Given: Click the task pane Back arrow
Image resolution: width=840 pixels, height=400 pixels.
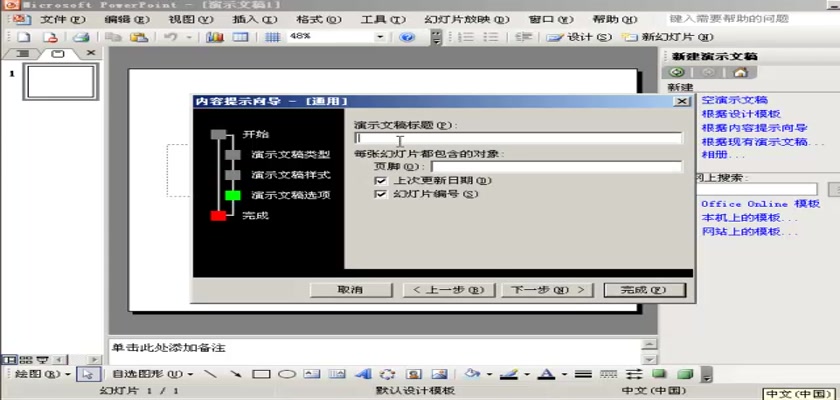Looking at the screenshot, I should [x=677, y=72].
